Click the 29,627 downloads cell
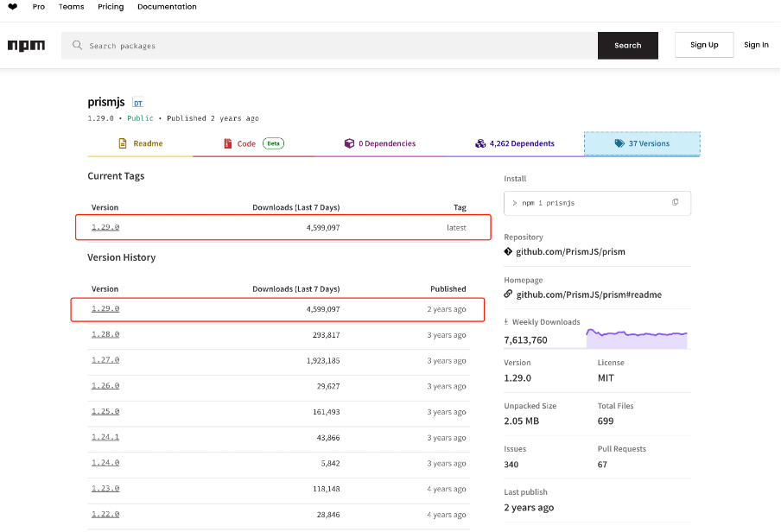 pos(328,386)
